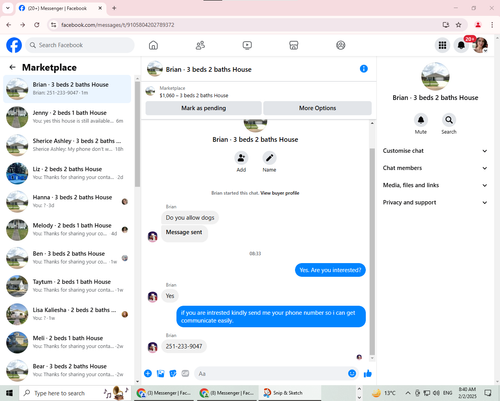Screen dimensions: 500x401
Task: Search in conversation magnifier icon
Action: click(x=449, y=120)
